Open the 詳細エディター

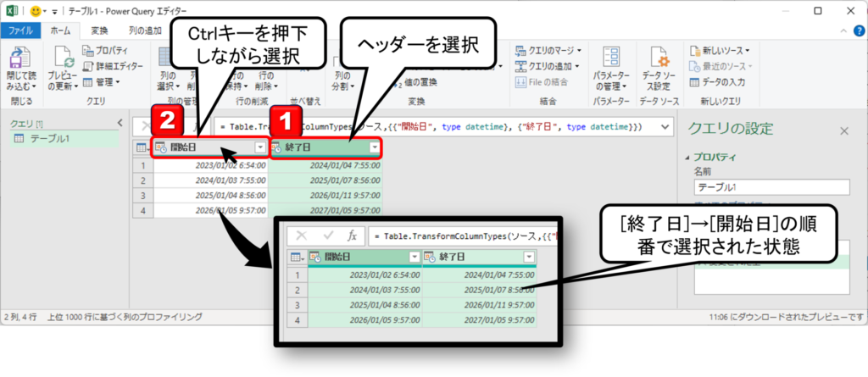[x=113, y=66]
